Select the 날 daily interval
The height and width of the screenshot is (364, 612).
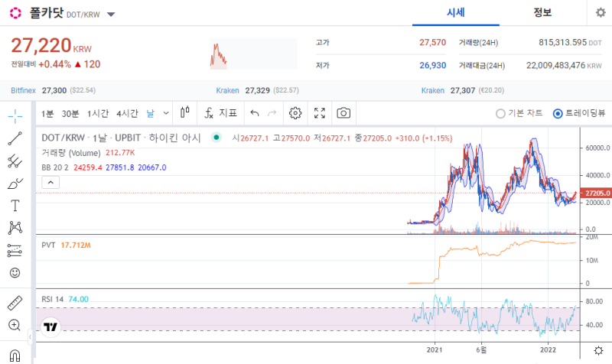tap(150, 113)
